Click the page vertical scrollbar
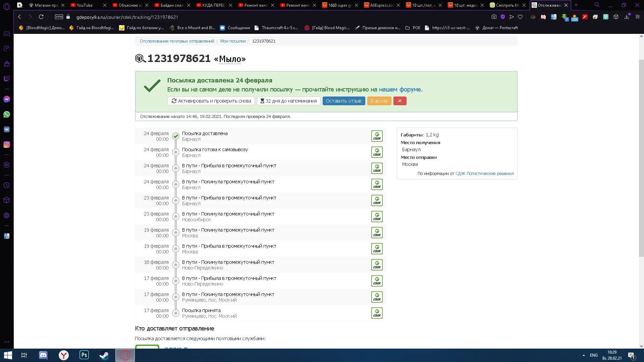This screenshot has width=644, height=362. click(x=641, y=158)
